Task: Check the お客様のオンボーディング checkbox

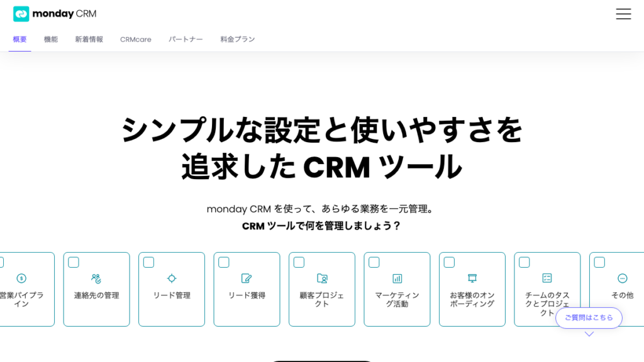Action: (449, 262)
